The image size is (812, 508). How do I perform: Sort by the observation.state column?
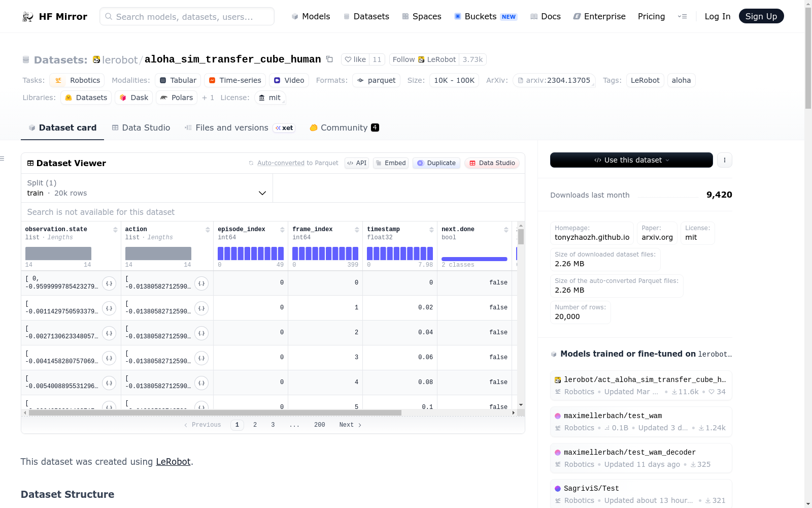115,230
